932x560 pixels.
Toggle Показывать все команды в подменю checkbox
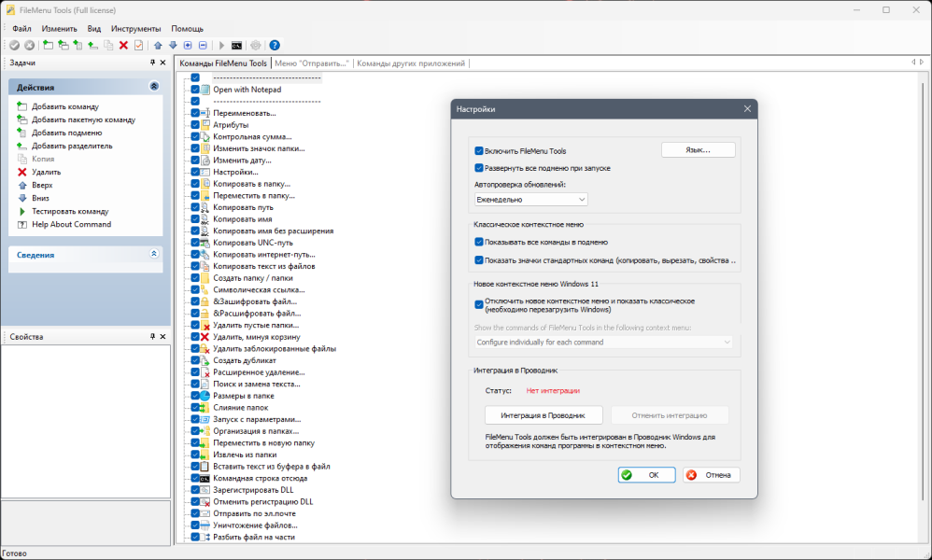click(x=479, y=243)
